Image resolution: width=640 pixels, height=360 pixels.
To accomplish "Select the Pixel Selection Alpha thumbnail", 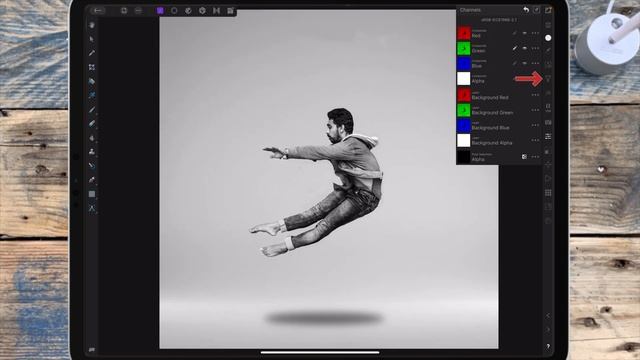I will coord(464,157).
